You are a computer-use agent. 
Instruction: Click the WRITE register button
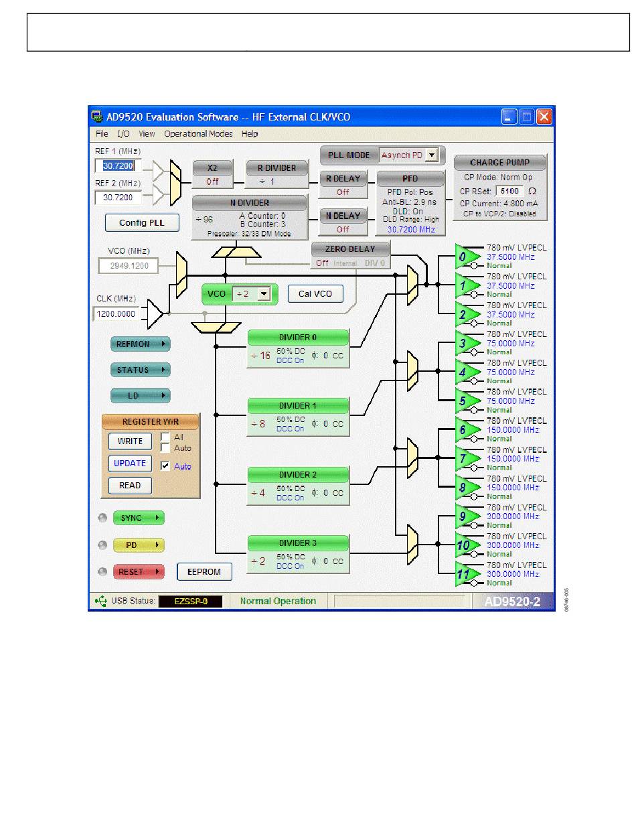click(x=130, y=441)
